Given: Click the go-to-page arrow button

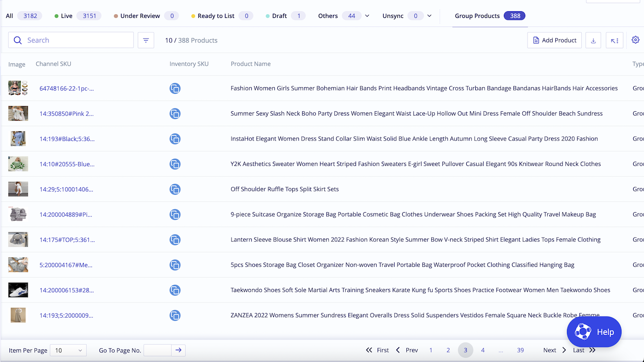Looking at the screenshot, I should click(x=178, y=350).
